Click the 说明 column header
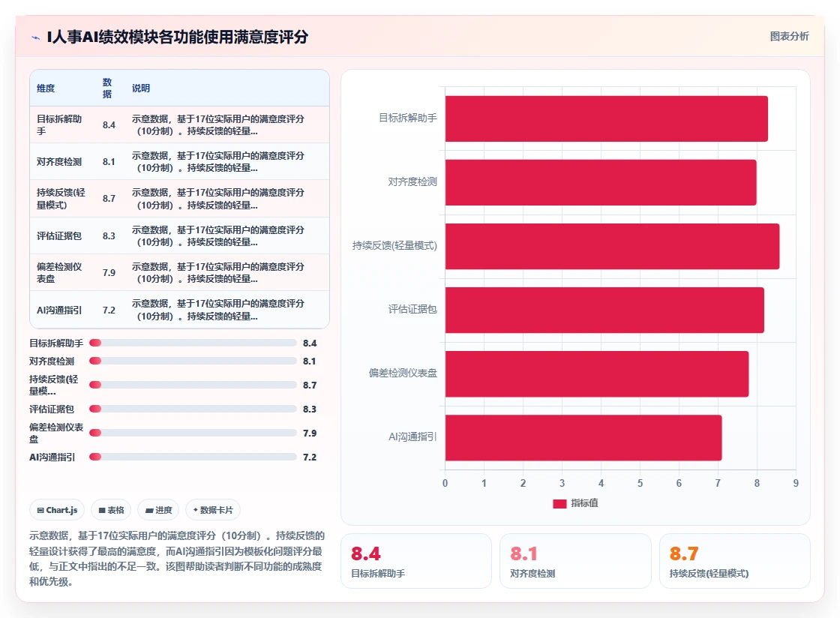Viewport: 840px width, 618px height. [141, 88]
